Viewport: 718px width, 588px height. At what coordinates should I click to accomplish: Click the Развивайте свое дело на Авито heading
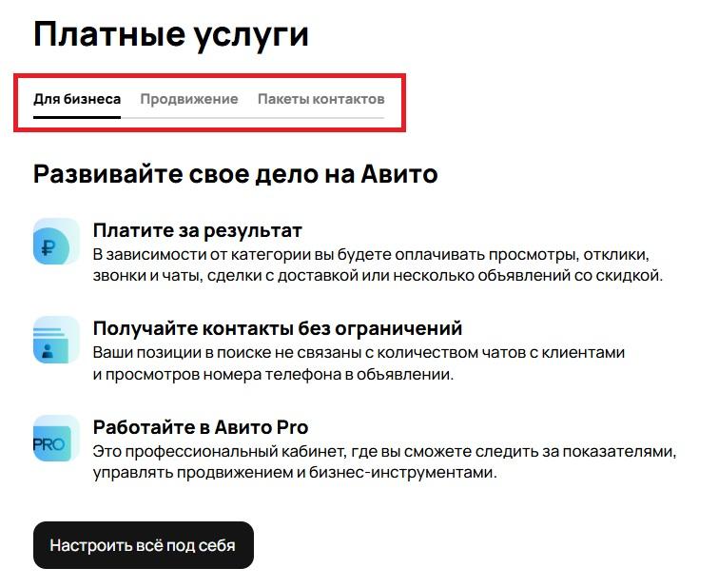click(235, 174)
